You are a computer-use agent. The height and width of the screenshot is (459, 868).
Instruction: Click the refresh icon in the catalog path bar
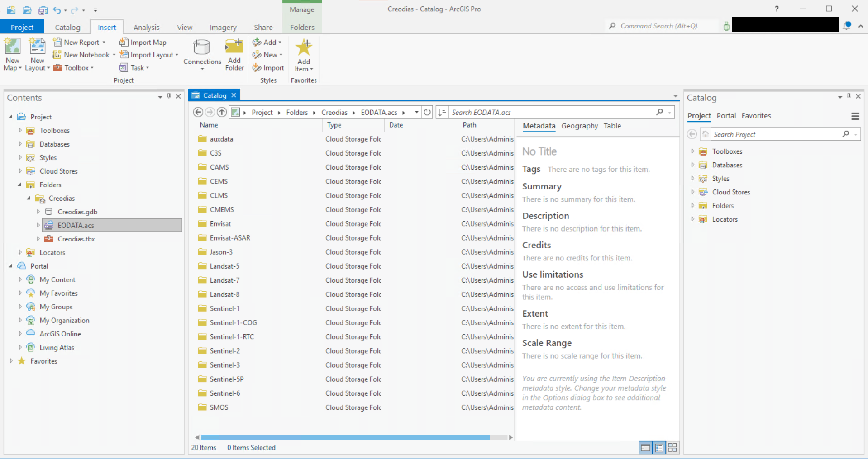click(427, 112)
